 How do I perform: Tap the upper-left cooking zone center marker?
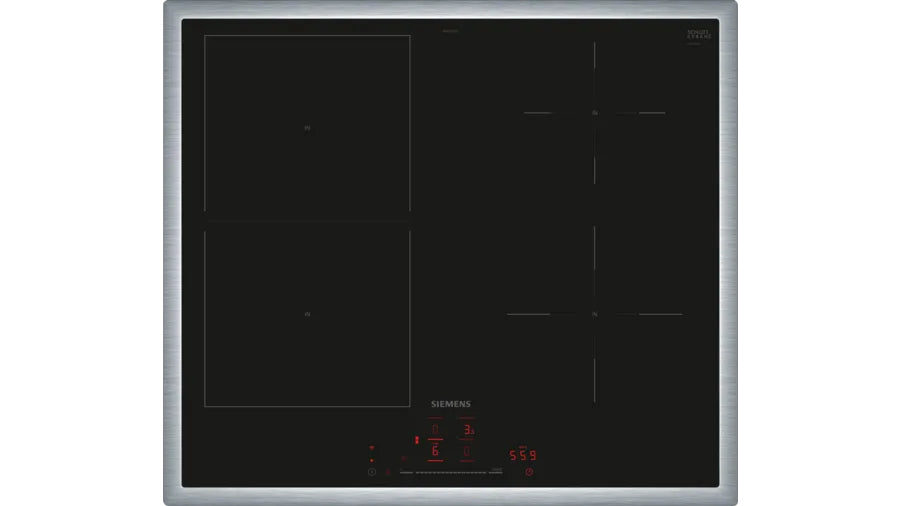point(307,128)
